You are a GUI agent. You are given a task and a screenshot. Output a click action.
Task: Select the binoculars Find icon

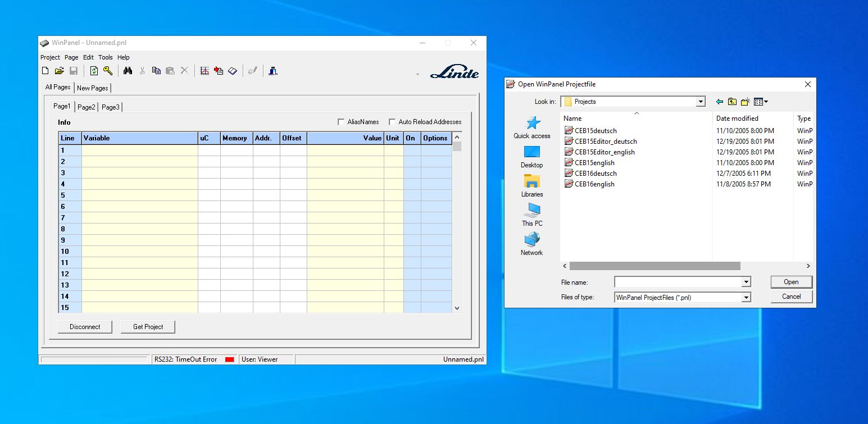click(128, 70)
